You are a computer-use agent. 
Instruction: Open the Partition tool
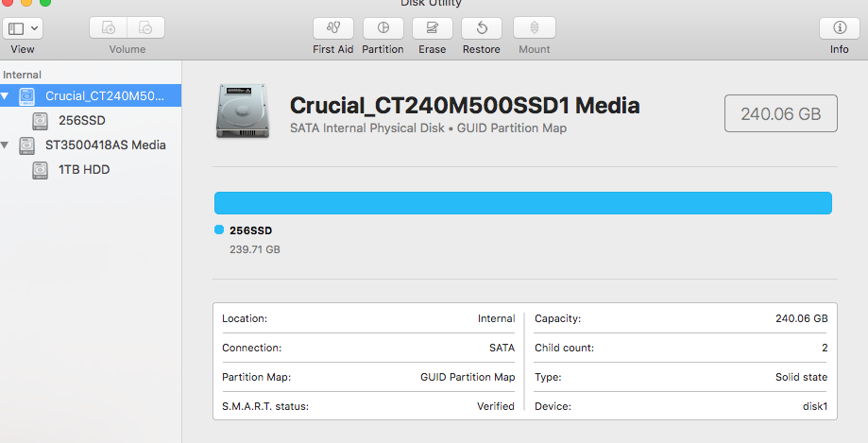click(x=383, y=27)
